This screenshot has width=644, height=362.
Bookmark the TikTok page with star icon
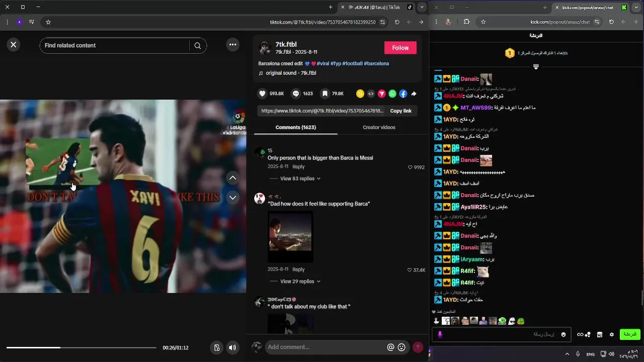[48, 22]
